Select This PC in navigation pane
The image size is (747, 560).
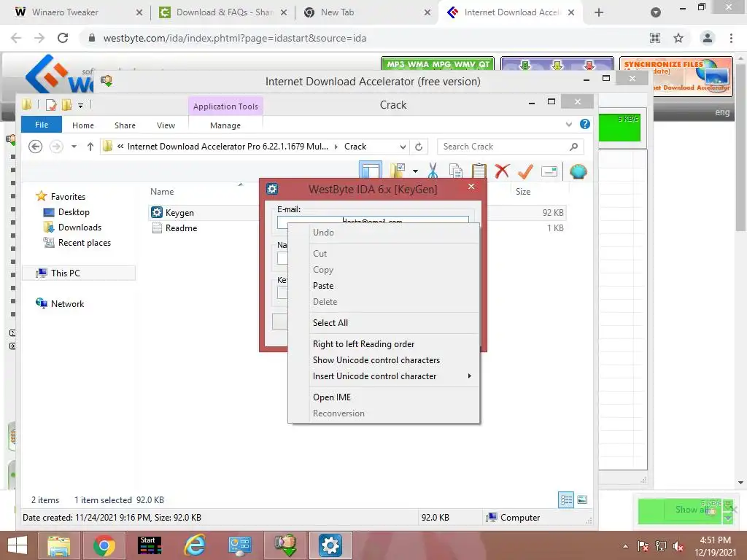79,273
